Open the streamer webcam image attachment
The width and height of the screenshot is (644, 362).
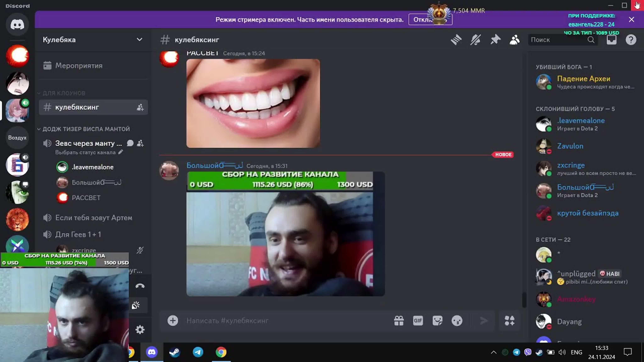(286, 234)
